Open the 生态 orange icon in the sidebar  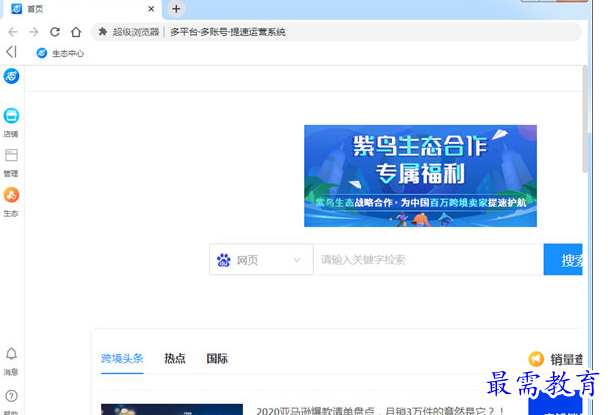click(x=11, y=195)
